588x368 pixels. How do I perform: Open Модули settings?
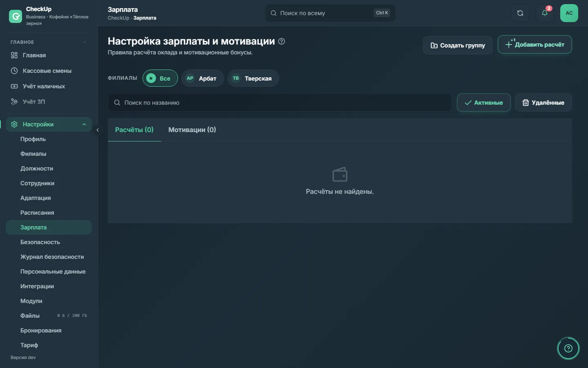[49, 301]
